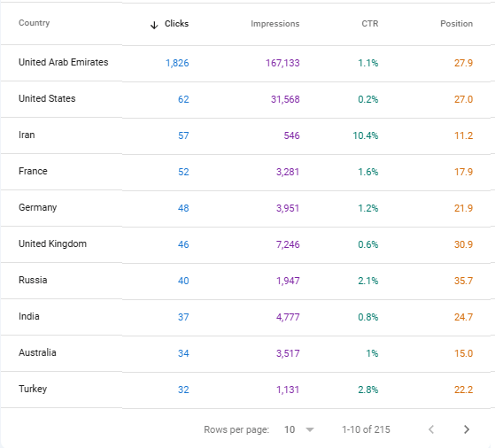Select the United Arab Emirates row
The height and width of the screenshot is (448, 495).
[248, 63]
